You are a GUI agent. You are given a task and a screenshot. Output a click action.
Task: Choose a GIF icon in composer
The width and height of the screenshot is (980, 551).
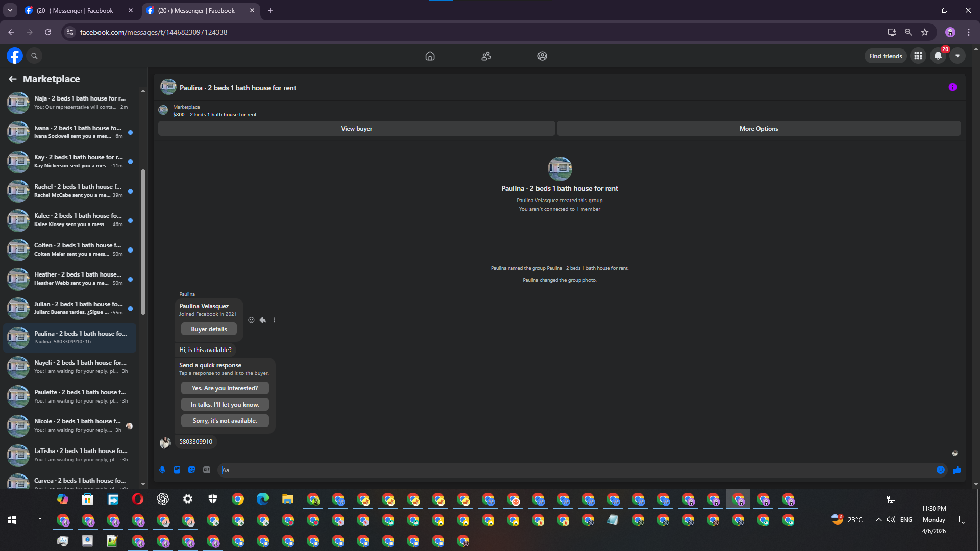tap(207, 470)
